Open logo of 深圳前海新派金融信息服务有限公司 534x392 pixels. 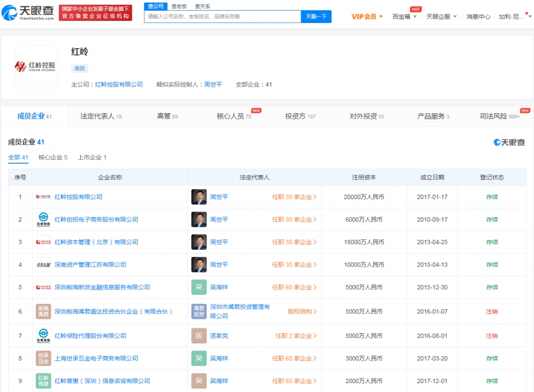43,287
